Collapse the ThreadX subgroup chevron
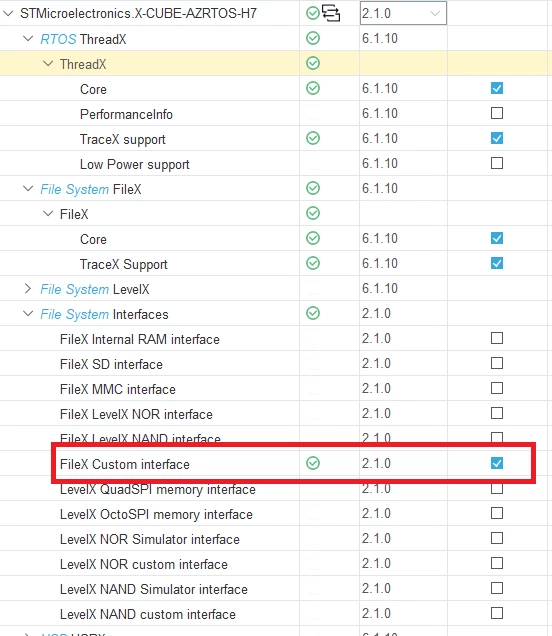 pyautogui.click(x=48, y=64)
